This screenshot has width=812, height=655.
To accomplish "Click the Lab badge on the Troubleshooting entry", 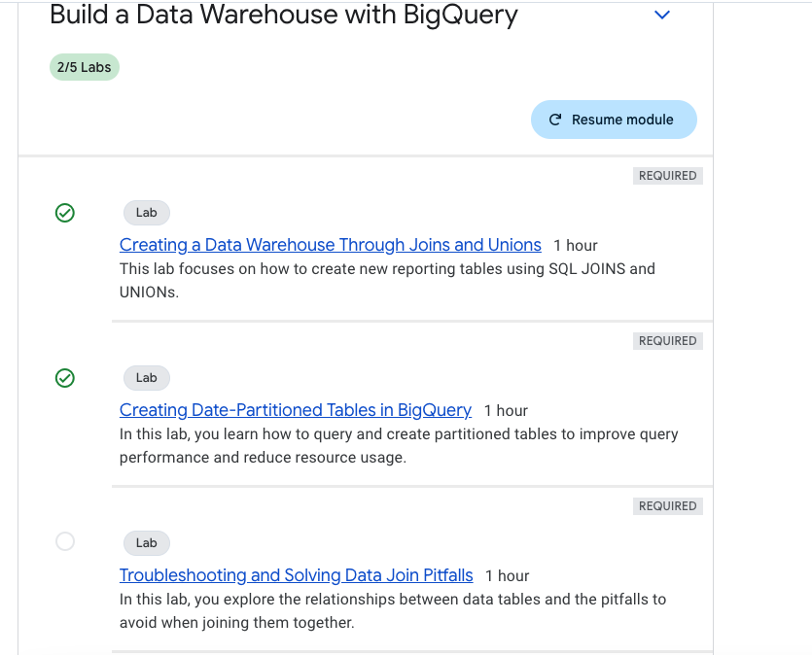I will click(146, 542).
